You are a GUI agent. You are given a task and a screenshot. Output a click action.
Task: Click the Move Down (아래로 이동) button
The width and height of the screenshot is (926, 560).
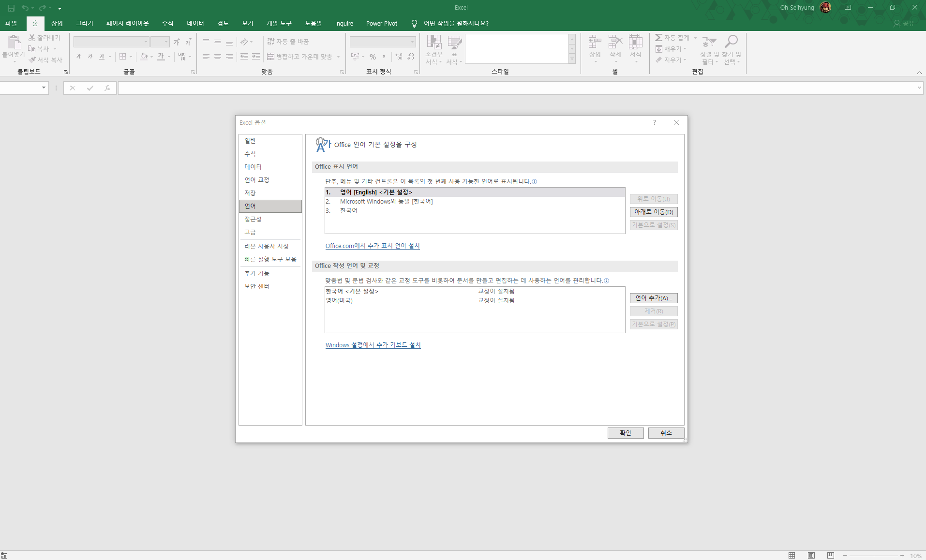click(x=654, y=212)
